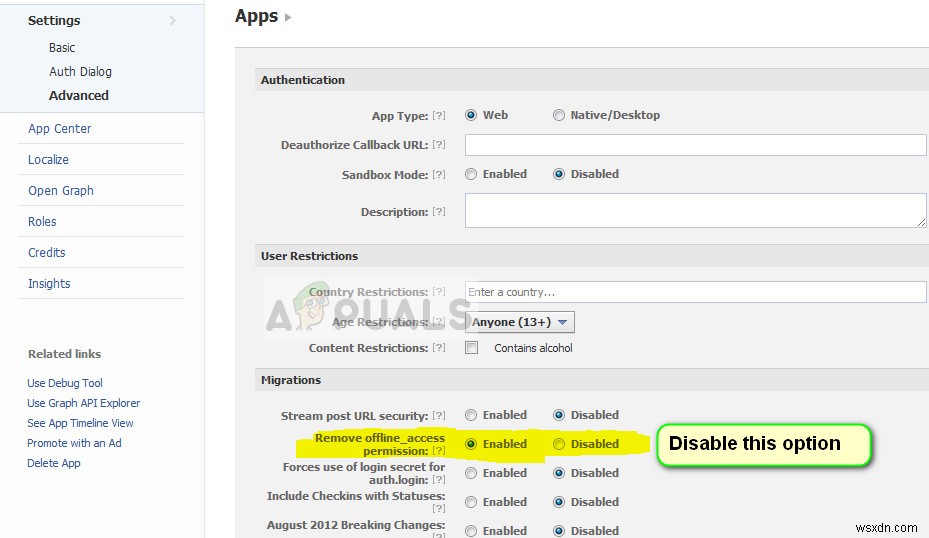929x538 pixels.
Task: Open Advanced settings page
Action: click(79, 95)
